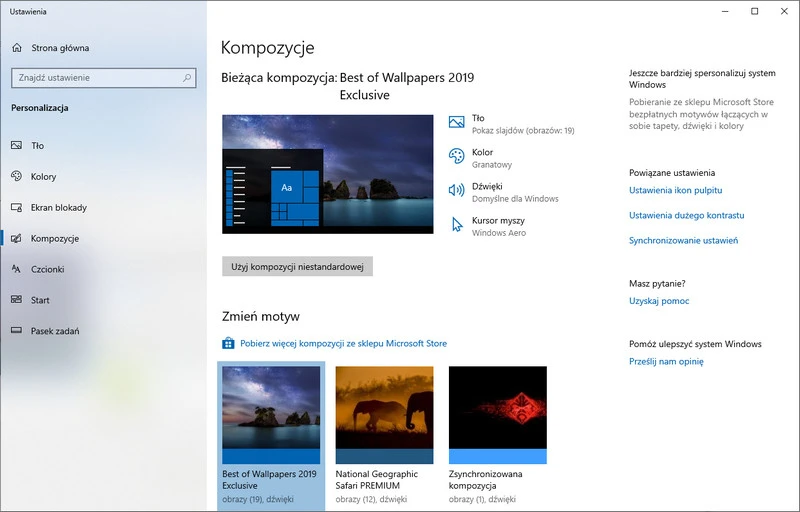Select Zsynchronizowana kompozycja theme thumbnail
This screenshot has width=800, height=512.
pos(497,414)
